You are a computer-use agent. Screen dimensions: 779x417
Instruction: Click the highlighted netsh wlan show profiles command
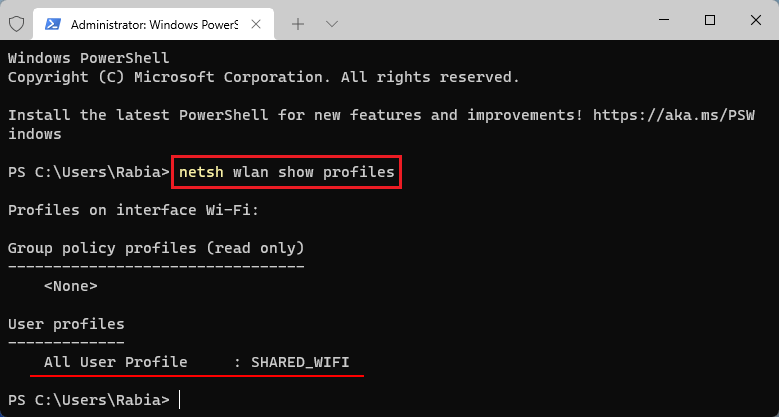(x=287, y=172)
